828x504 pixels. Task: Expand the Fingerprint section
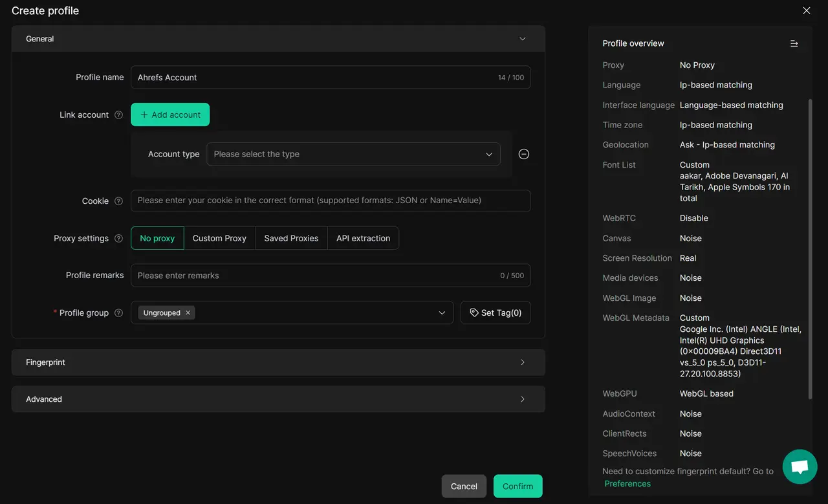pos(278,362)
